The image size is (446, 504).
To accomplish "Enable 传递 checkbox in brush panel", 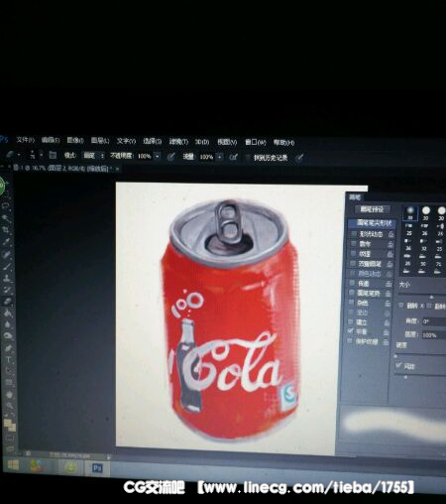I will (x=352, y=283).
